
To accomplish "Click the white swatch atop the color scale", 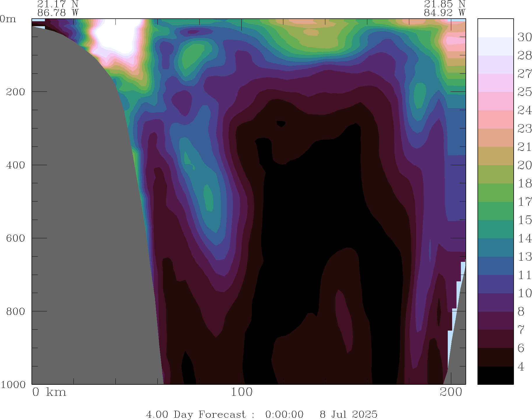I will tap(495, 28).
